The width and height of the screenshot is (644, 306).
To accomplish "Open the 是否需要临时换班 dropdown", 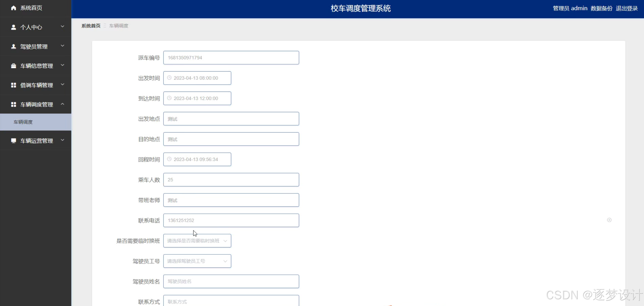I will tap(197, 241).
